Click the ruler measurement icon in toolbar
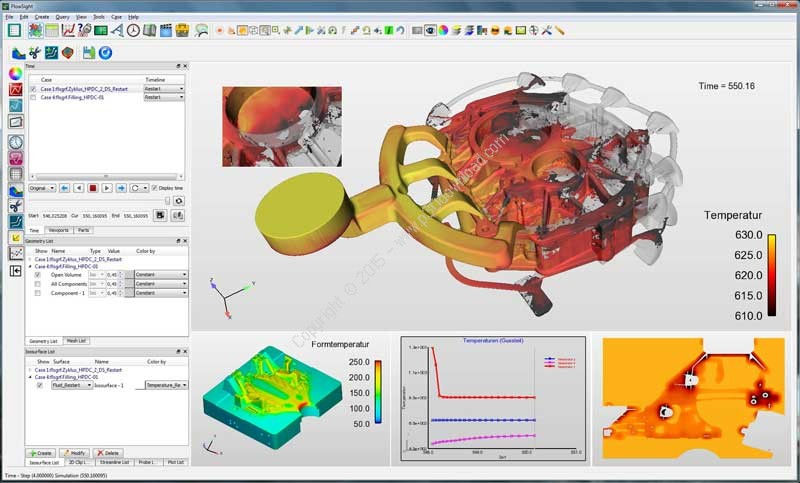Screen dimensions: 800x483 click(560, 31)
